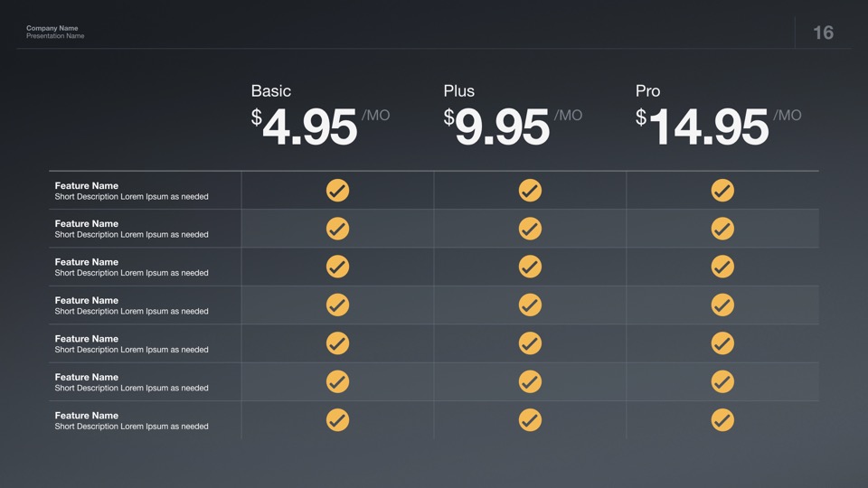Select the Pro checkmark in the last feature row
868x488 pixels.
pos(722,420)
